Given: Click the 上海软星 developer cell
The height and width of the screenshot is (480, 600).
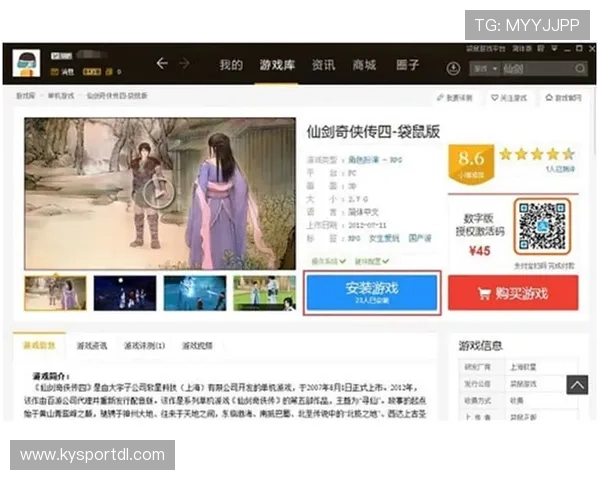Looking at the screenshot, I should pos(523,367).
